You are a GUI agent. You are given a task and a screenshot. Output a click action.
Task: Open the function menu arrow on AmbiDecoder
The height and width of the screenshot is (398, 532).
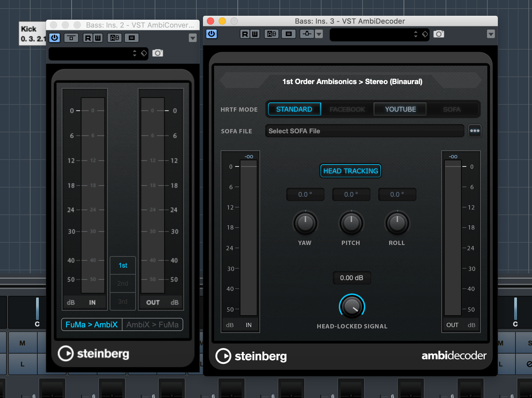pos(491,34)
